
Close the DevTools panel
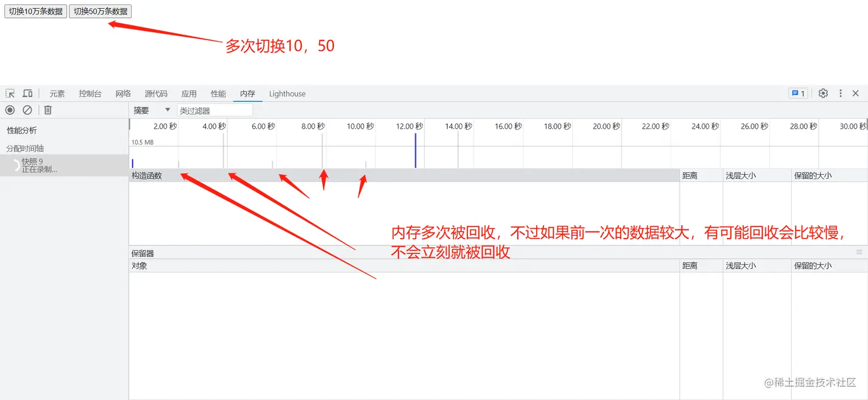tap(855, 93)
